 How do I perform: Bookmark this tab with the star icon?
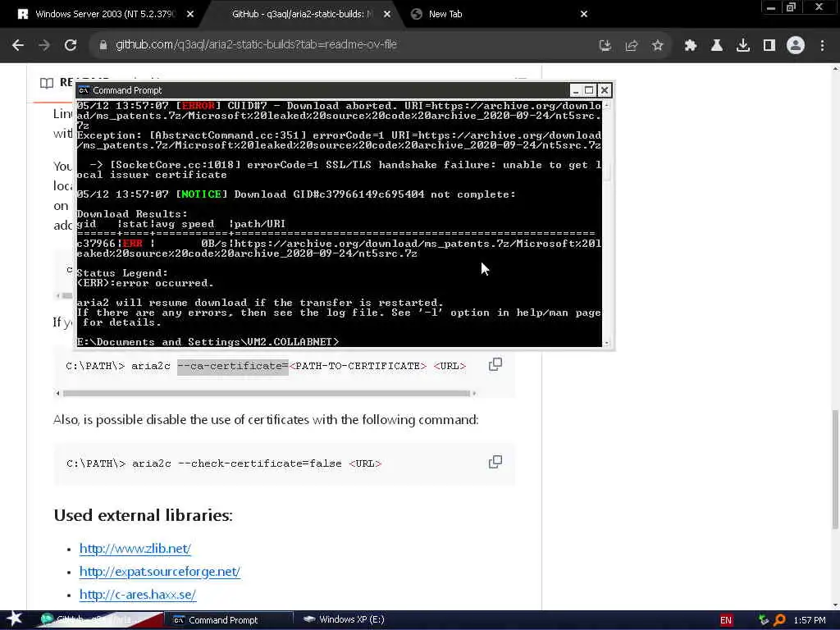point(658,46)
